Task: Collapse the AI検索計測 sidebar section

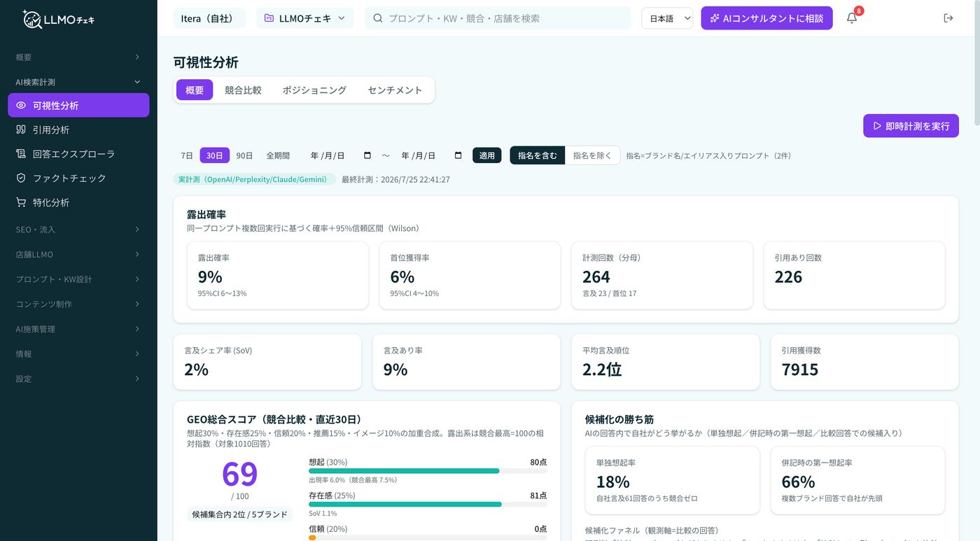Action: tap(78, 82)
